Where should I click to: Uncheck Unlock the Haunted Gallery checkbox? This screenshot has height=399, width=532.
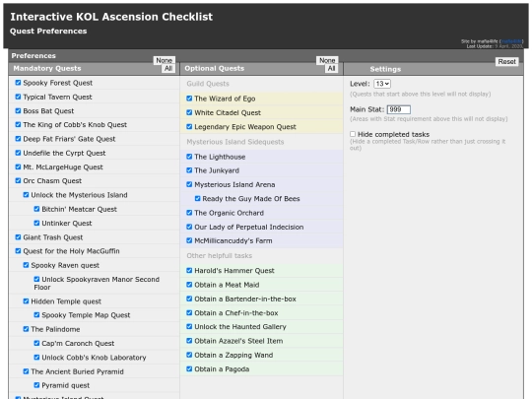coord(189,327)
